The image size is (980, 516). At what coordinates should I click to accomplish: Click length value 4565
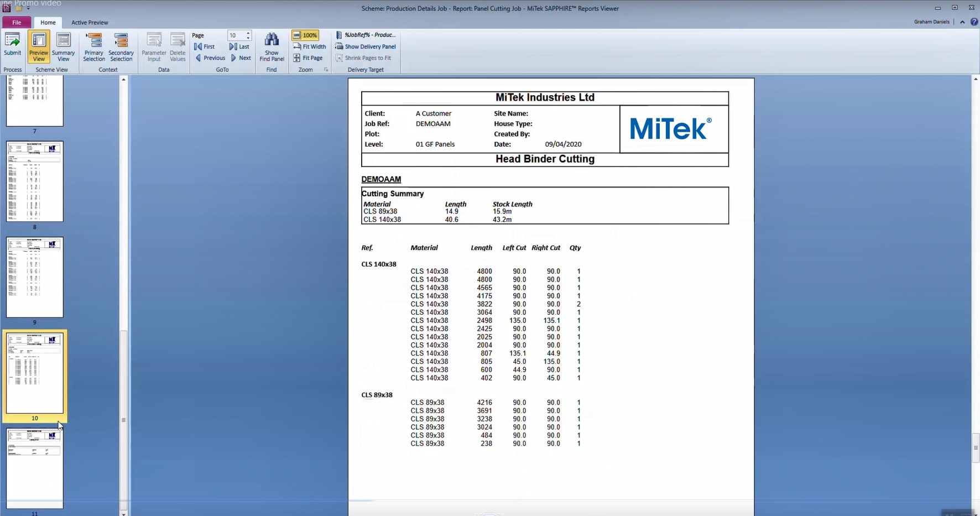click(484, 288)
